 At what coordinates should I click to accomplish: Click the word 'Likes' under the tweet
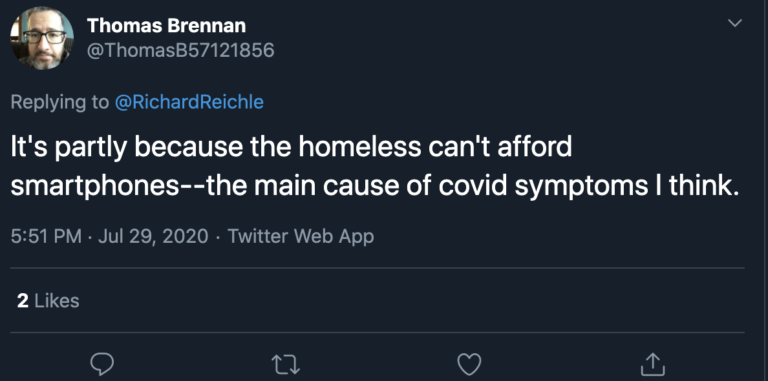pos(56,301)
